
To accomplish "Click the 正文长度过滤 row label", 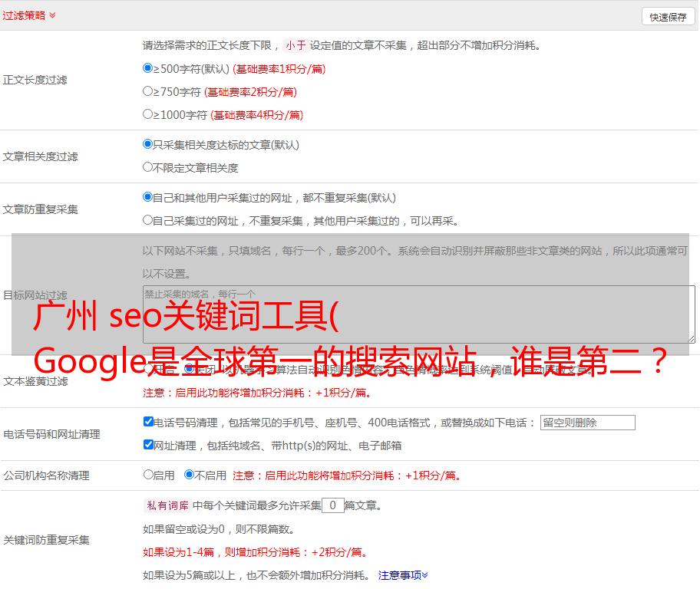I will pyautogui.click(x=35, y=80).
